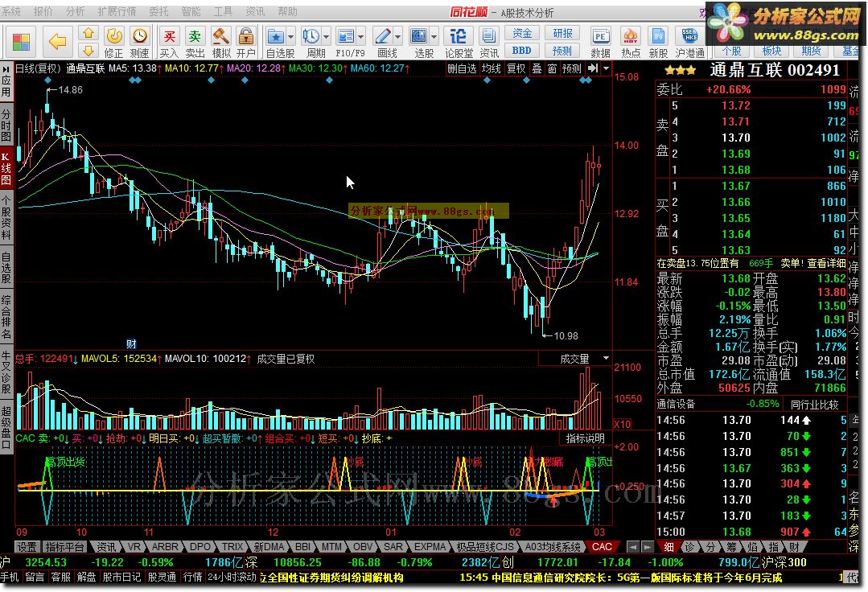Click the back arrow icon in toolbar
Screen dimensions: 868x592
coord(57,41)
